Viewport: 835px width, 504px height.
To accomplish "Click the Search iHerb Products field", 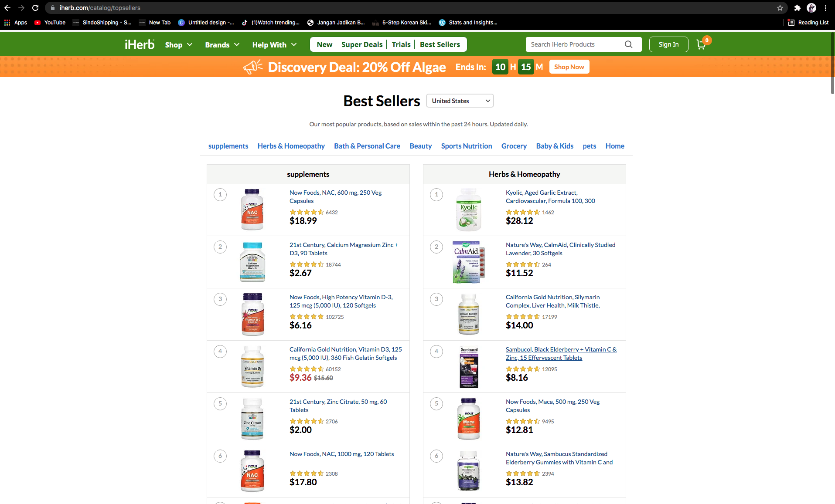I will 576,44.
